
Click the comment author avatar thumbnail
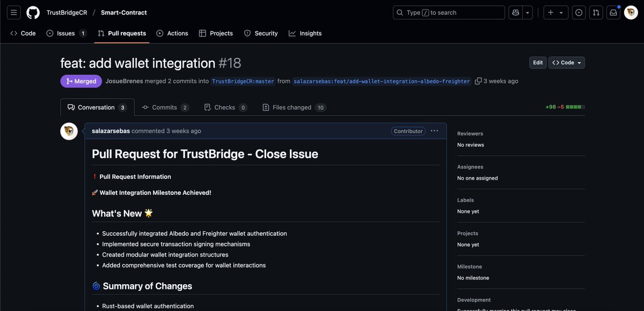point(69,131)
